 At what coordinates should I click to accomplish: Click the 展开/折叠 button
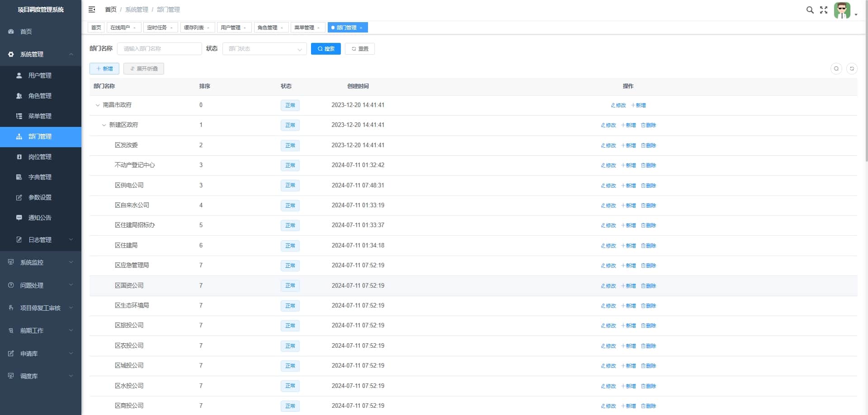click(x=144, y=69)
